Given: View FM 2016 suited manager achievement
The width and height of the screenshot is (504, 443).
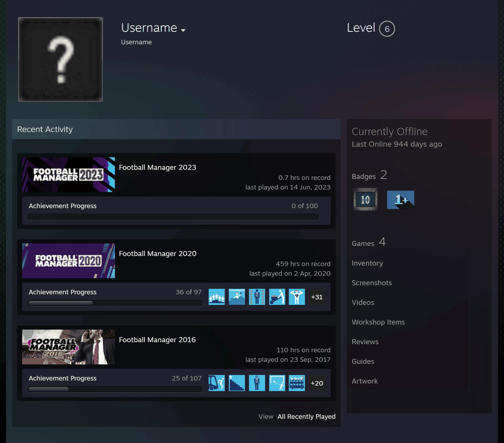Looking at the screenshot, I should click(x=257, y=383).
